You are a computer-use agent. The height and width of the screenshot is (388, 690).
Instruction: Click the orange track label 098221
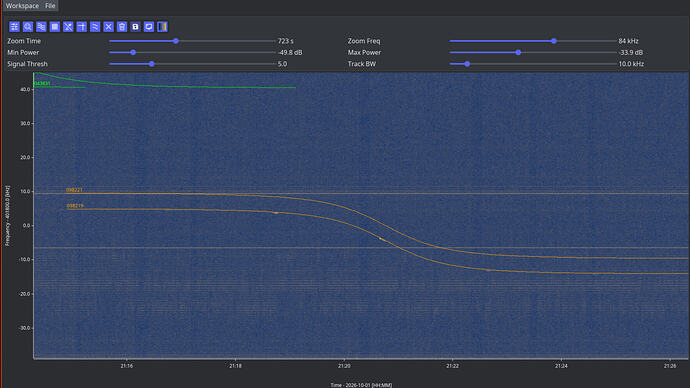click(74, 190)
